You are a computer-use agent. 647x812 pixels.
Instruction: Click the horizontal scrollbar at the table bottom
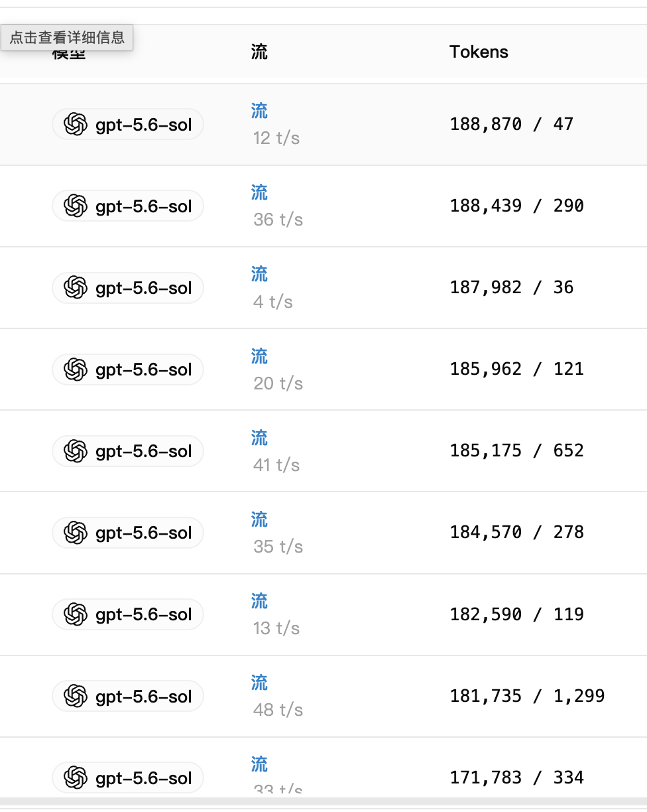coord(323,801)
